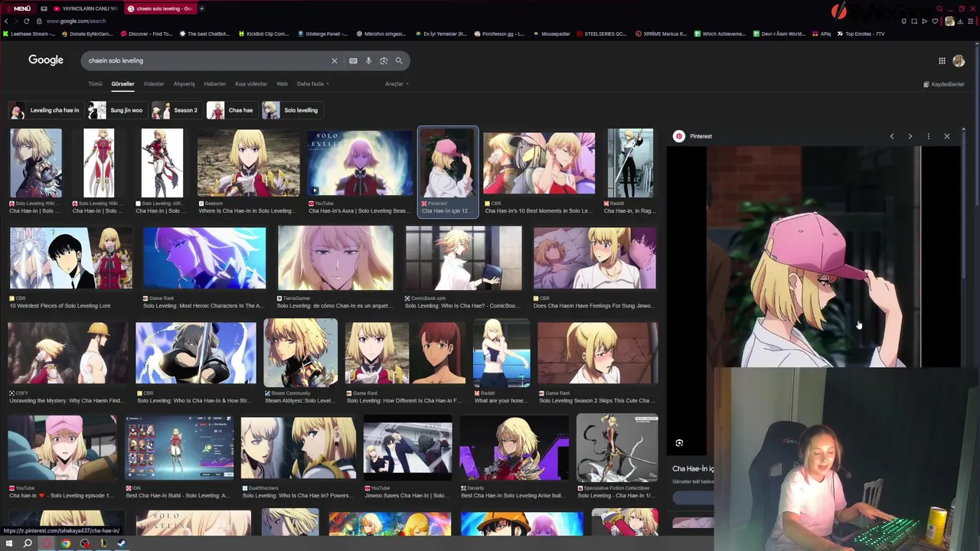Go back in browser history

coord(6,21)
